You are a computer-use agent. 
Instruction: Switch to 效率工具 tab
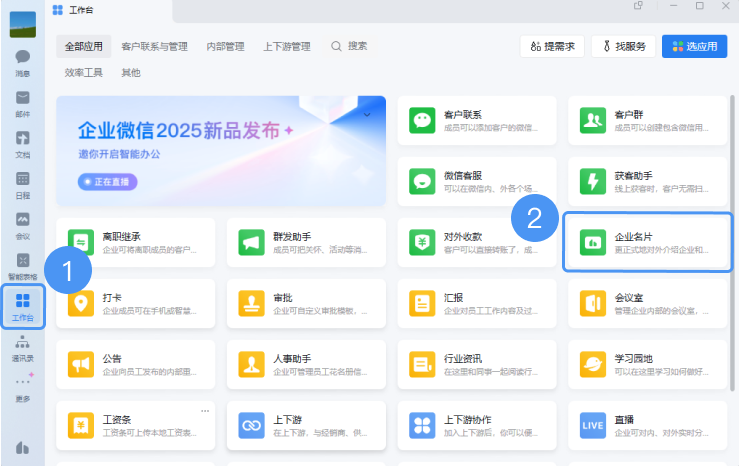click(x=83, y=73)
